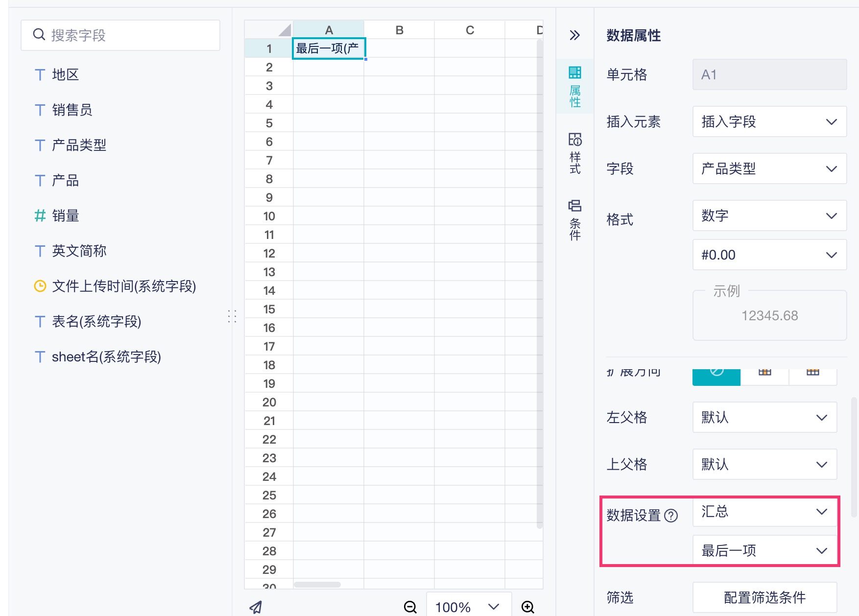This screenshot has width=859, height=616.
Task: Click the help icon beside 数据设置
Action: tap(671, 516)
